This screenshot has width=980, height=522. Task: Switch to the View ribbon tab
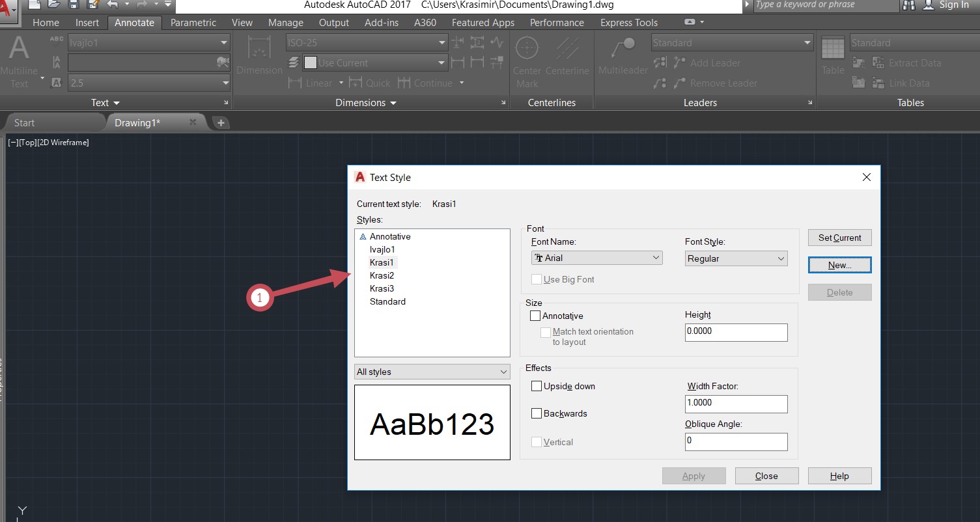pos(242,22)
